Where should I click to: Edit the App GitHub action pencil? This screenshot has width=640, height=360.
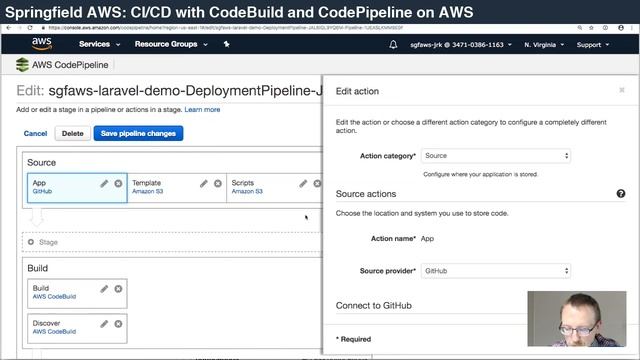pyautogui.click(x=104, y=184)
